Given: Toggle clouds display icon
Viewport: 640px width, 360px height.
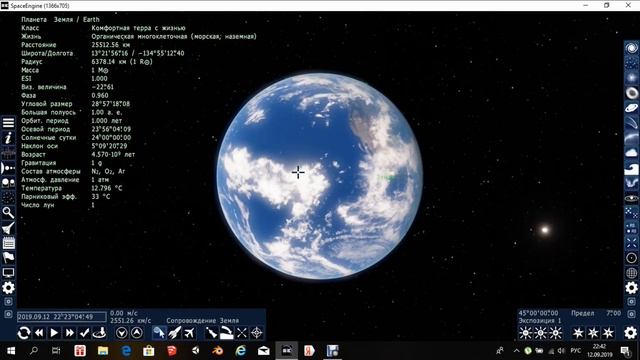Looking at the screenshot, I should pyautogui.click(x=631, y=153).
